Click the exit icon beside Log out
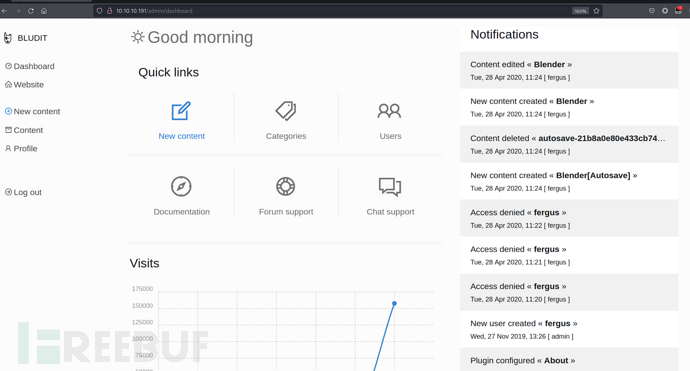This screenshot has height=371, width=690. click(8, 192)
